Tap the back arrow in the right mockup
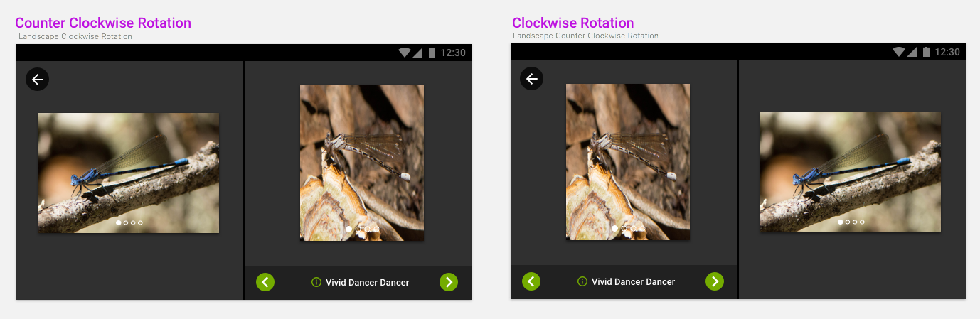The height and width of the screenshot is (319, 980). coord(531,79)
